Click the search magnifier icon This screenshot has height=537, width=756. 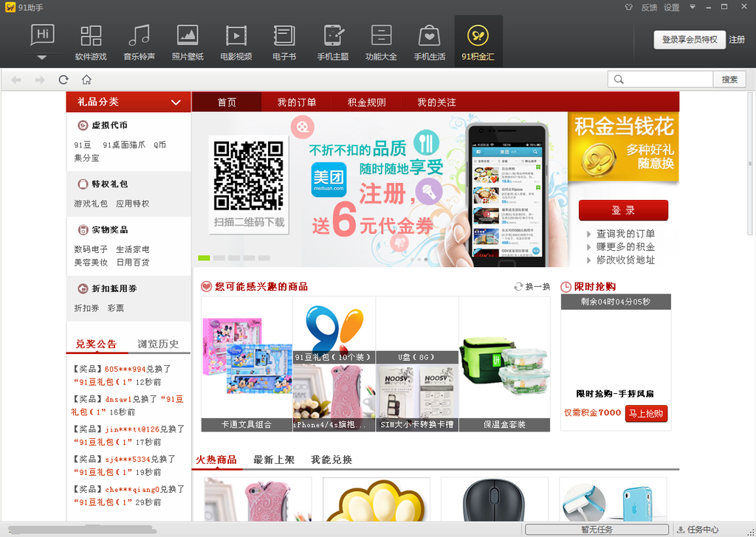pyautogui.click(x=619, y=80)
